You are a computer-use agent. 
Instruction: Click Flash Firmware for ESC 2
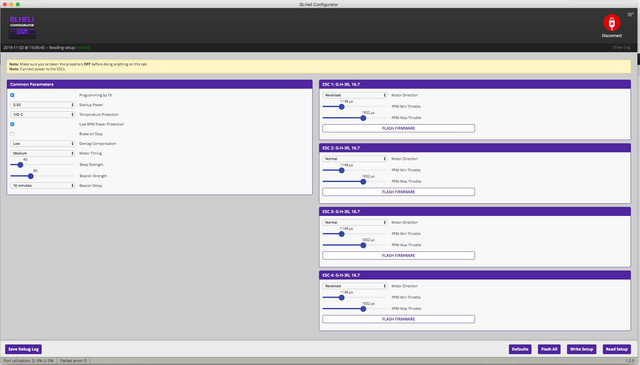(398, 192)
